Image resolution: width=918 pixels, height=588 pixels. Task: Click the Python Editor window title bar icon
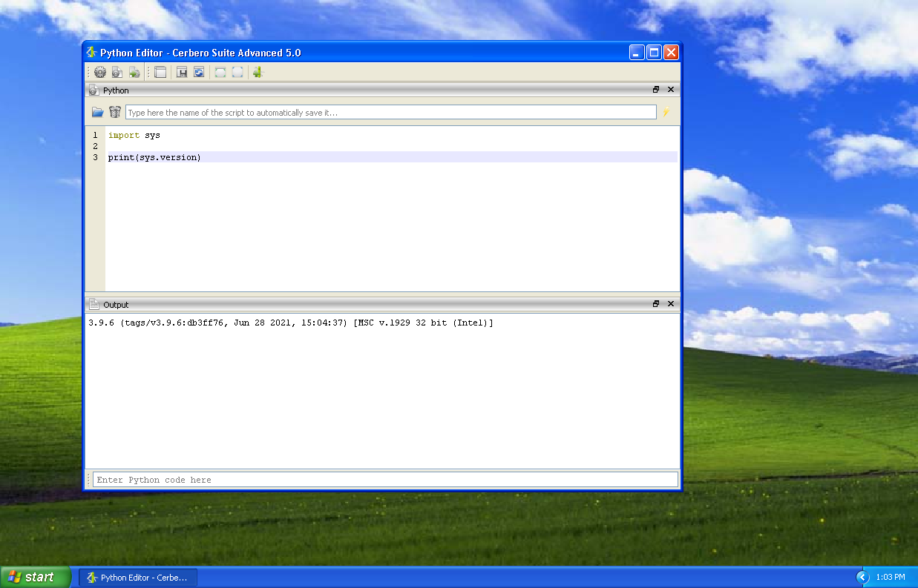point(92,53)
